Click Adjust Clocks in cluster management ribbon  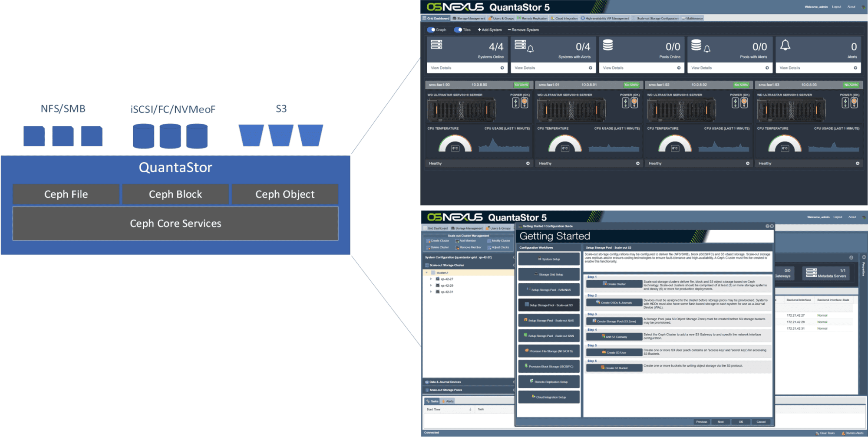pos(498,247)
